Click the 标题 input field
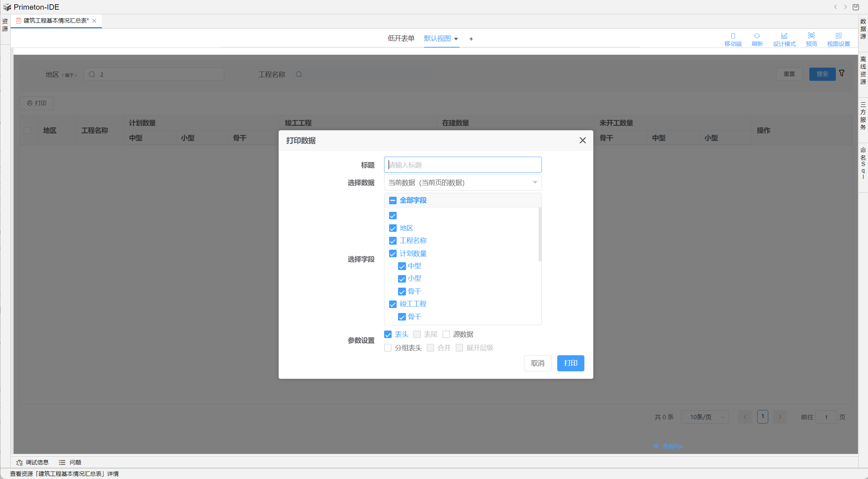 (x=462, y=165)
